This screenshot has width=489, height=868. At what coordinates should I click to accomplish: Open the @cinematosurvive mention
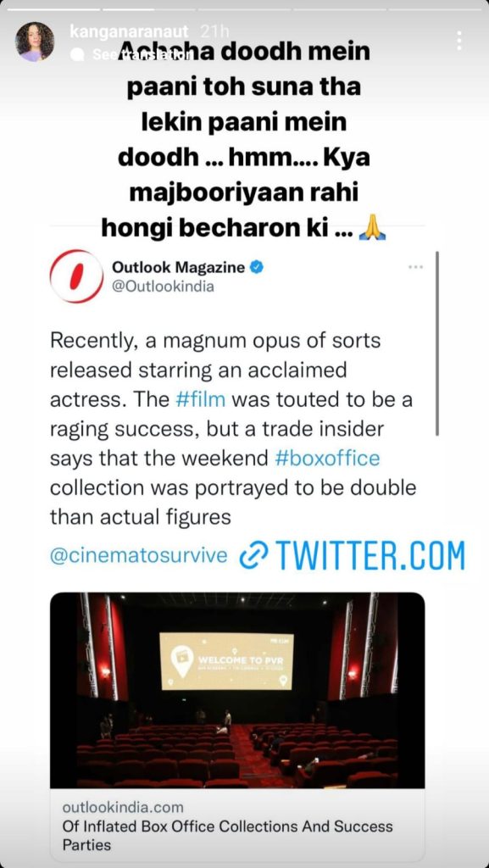(x=138, y=555)
